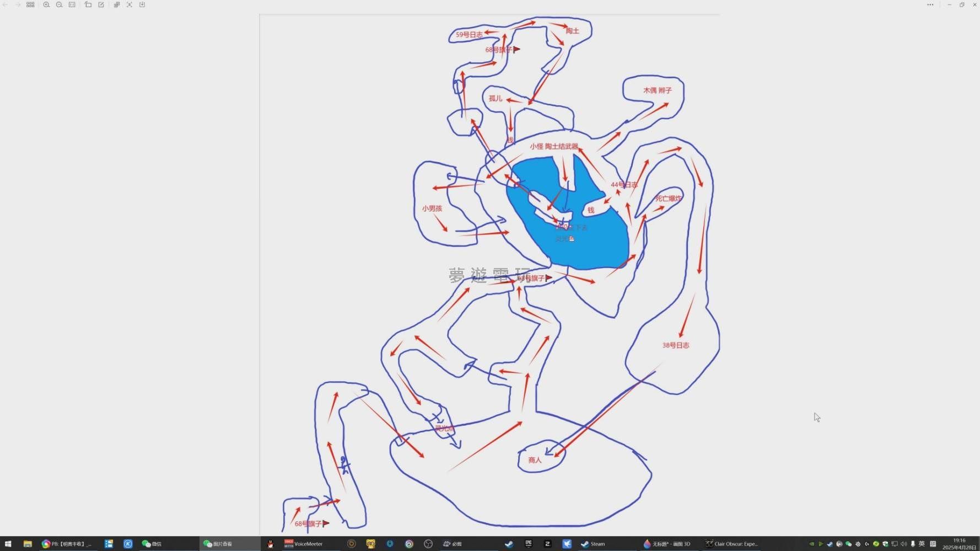
Task: Open Steam from the taskbar
Action: 593,544
